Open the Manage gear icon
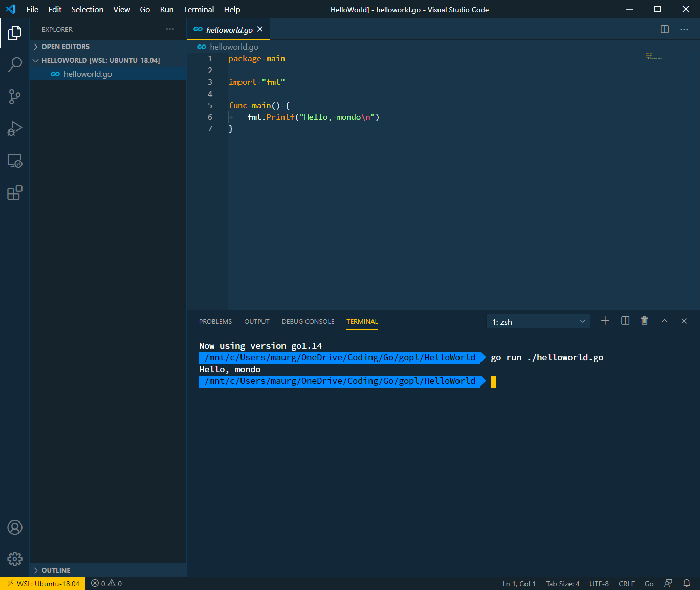Screen dimensions: 700x590 click(x=15, y=559)
